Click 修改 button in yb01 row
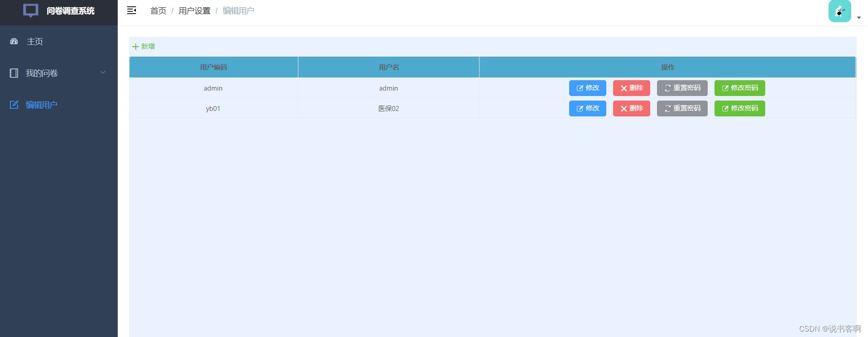This screenshot has width=868, height=337. pos(588,108)
